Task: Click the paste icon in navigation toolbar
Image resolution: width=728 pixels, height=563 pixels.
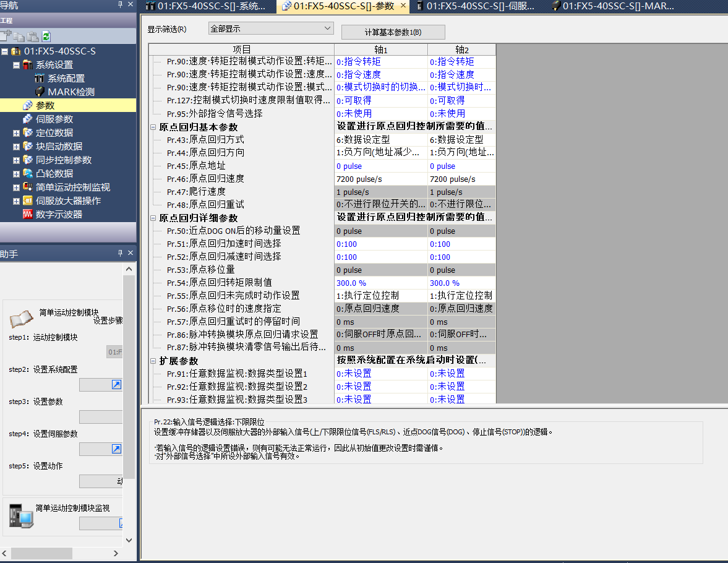Action: point(33,37)
